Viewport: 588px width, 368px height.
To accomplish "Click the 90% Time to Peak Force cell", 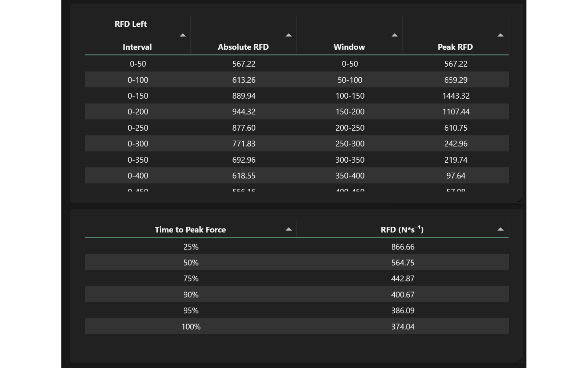I will pos(191,295).
